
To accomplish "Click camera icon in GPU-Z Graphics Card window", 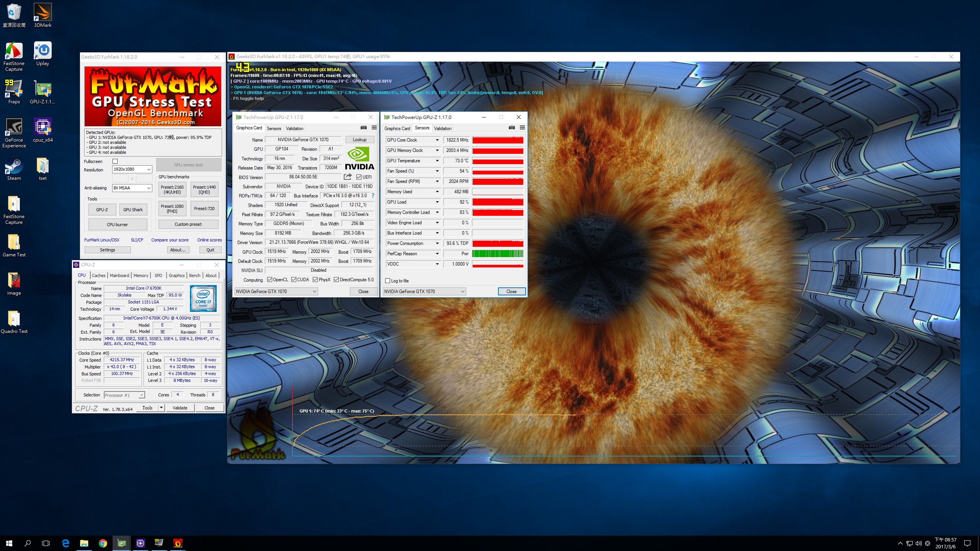I will coord(363,128).
